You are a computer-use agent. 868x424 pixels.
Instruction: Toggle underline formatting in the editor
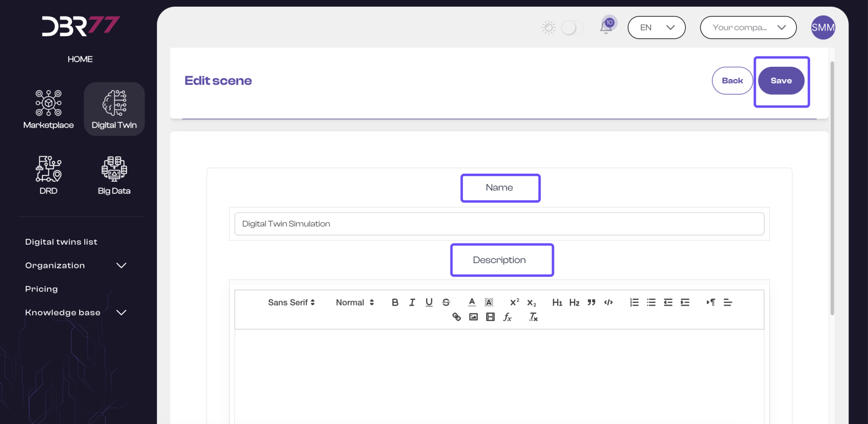click(x=429, y=302)
